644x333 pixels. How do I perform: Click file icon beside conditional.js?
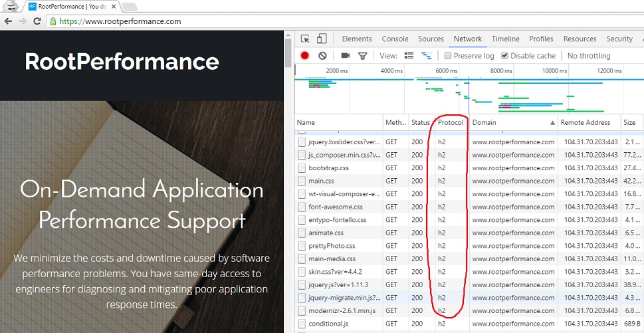[302, 324]
